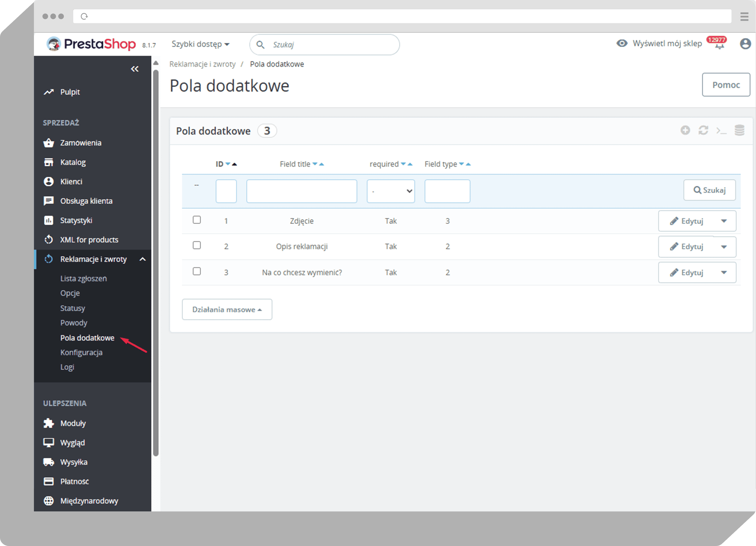
Task: Click the export to SQL Manager database icon
Action: 739,130
